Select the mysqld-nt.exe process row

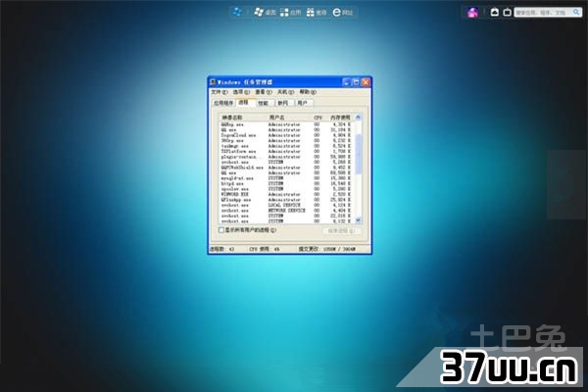(x=287, y=178)
